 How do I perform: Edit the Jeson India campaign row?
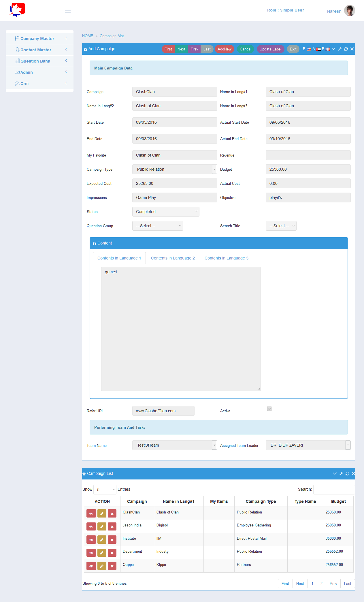point(102,526)
